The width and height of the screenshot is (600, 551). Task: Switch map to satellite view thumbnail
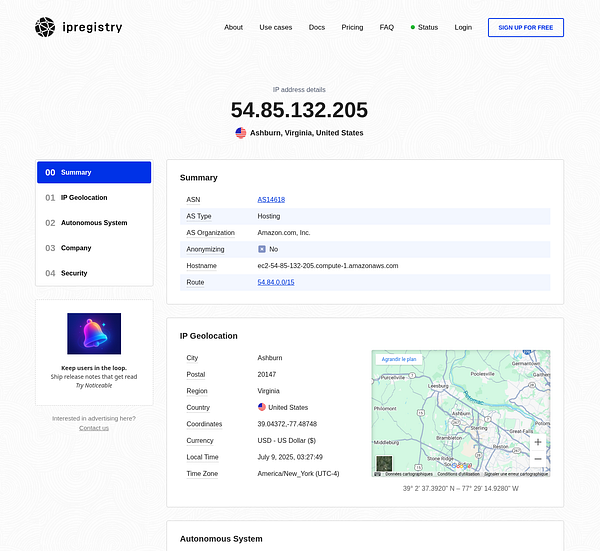[384, 463]
